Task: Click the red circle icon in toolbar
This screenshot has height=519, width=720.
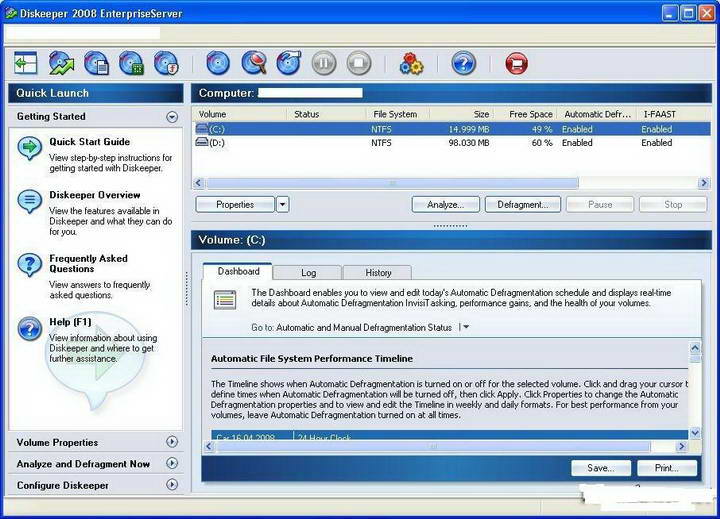Action: click(517, 63)
